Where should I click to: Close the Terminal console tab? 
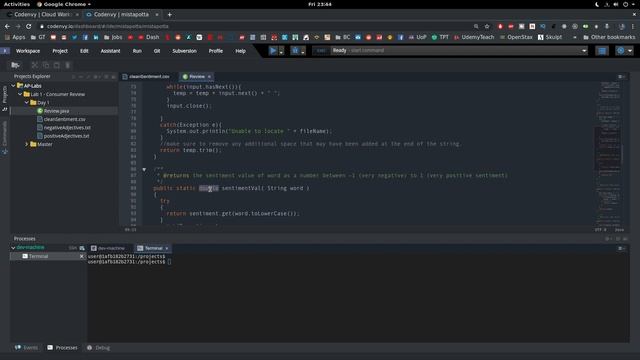[x=167, y=248]
